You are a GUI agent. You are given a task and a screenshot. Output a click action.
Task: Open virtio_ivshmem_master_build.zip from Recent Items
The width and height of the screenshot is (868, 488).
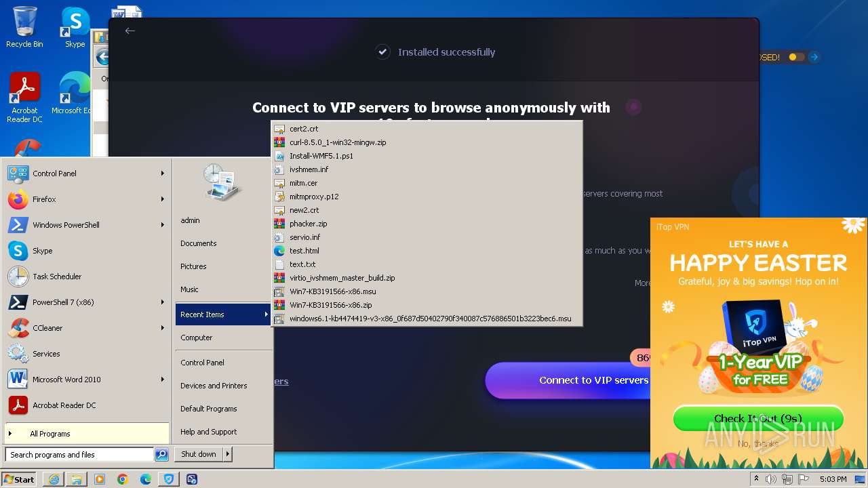tap(427, 278)
